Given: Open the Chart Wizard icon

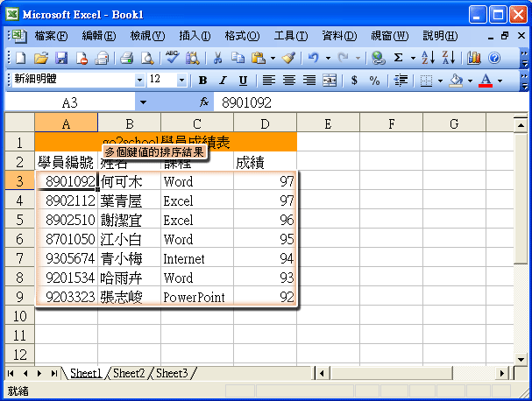Looking at the screenshot, I should (473, 59).
